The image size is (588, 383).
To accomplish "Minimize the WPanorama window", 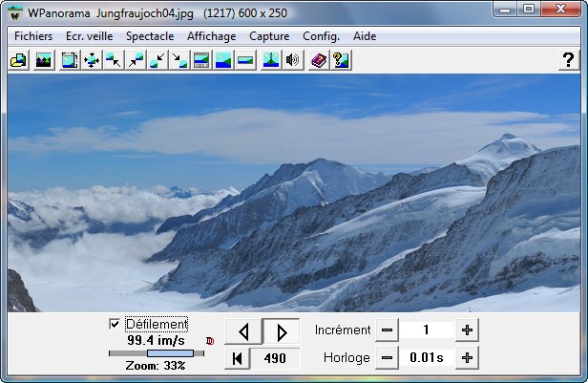I will point(505,10).
